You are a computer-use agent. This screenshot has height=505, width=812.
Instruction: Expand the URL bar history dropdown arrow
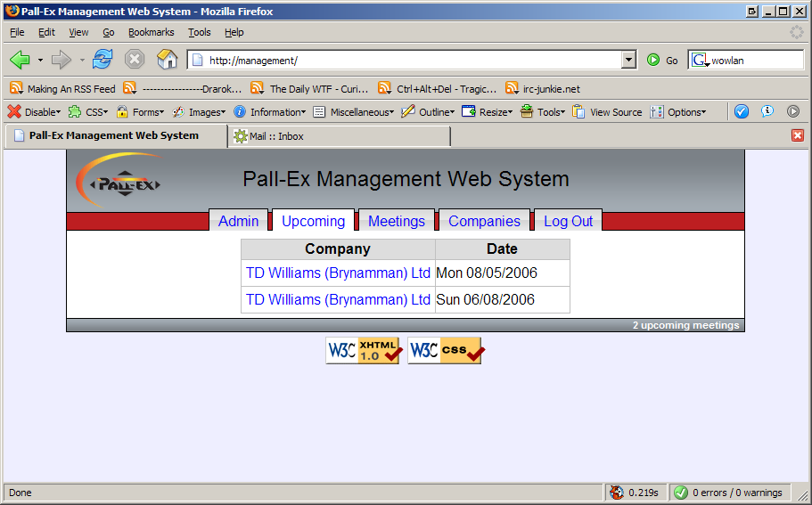point(628,60)
